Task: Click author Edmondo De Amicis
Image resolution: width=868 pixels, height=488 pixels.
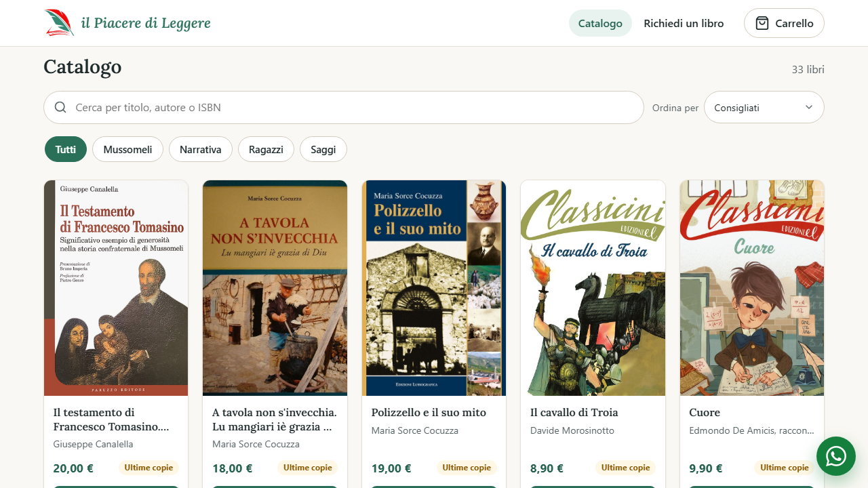Action: (x=751, y=430)
